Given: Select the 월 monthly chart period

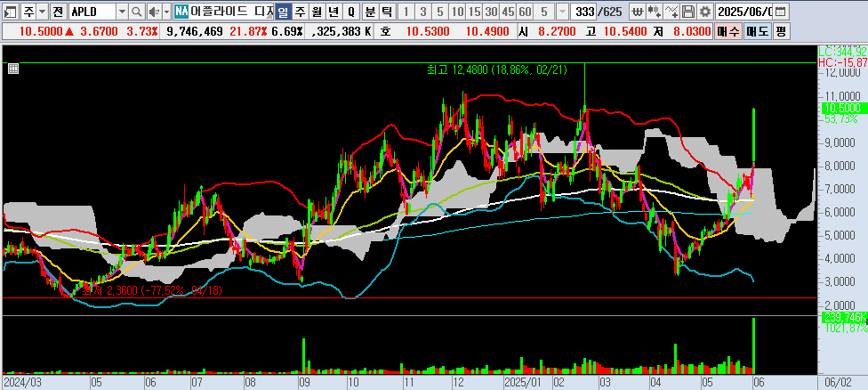Looking at the screenshot, I should coord(317,11).
